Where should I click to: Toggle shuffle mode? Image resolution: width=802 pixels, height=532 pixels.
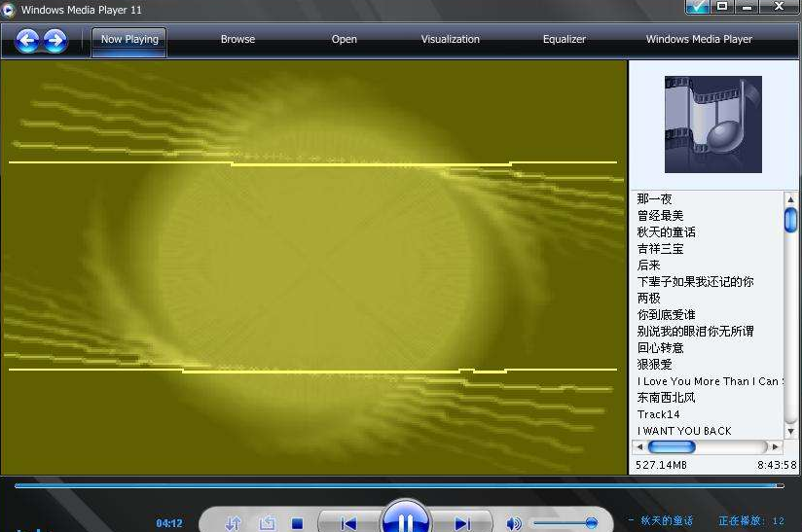coord(234,523)
